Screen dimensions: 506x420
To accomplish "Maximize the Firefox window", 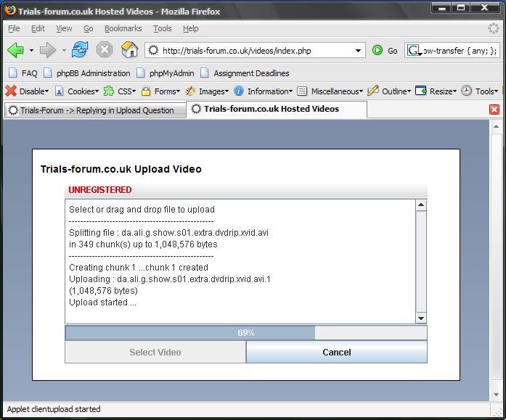I will pos(461,8).
